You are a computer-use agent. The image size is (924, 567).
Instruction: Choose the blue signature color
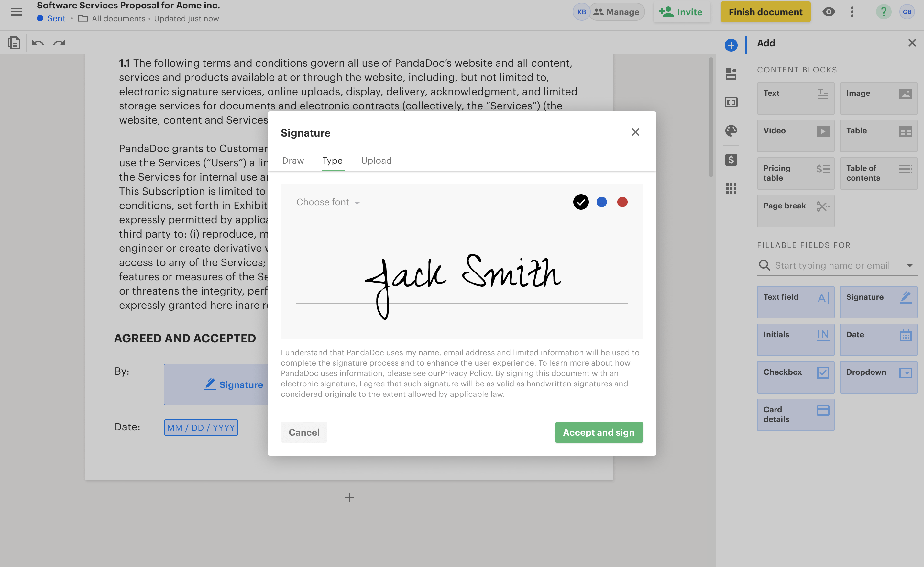tap(601, 202)
